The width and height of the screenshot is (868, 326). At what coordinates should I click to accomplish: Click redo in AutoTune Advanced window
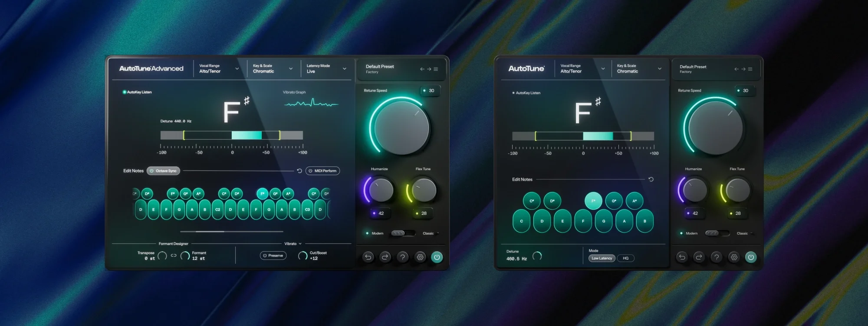[x=385, y=257]
